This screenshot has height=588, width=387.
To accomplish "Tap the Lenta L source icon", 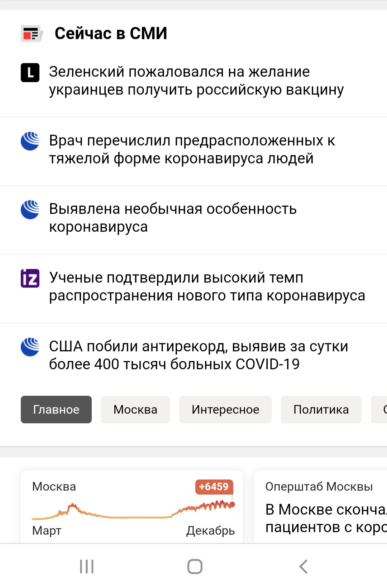I will tap(30, 73).
